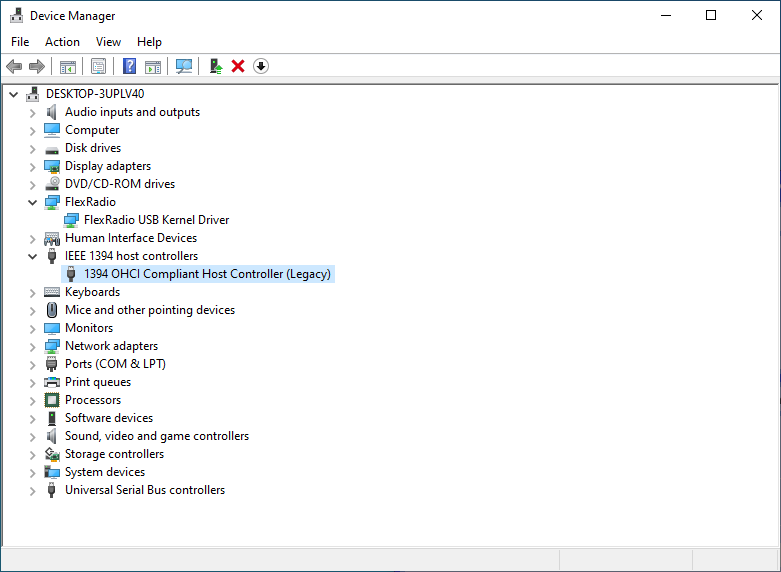Screen dimensions: 781x572
Task: Collapse the IEEE 1394 host controllers category
Action: (32, 257)
